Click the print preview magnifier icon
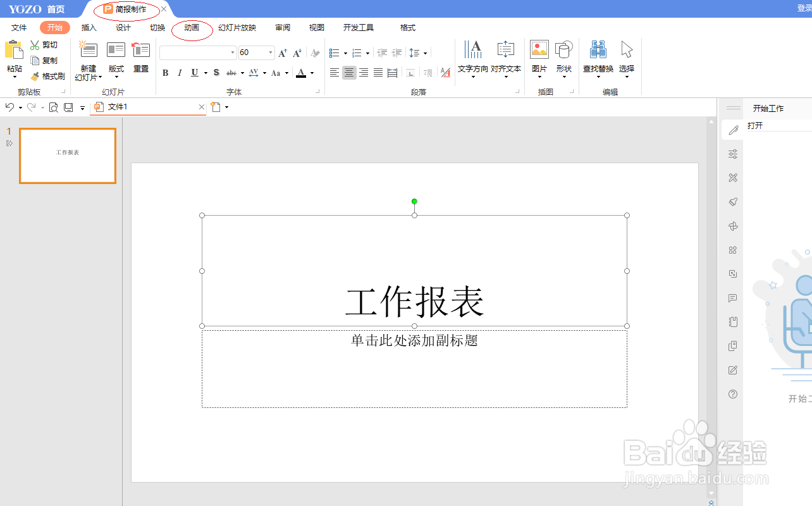Screen dimensions: 812x506 pos(54,108)
